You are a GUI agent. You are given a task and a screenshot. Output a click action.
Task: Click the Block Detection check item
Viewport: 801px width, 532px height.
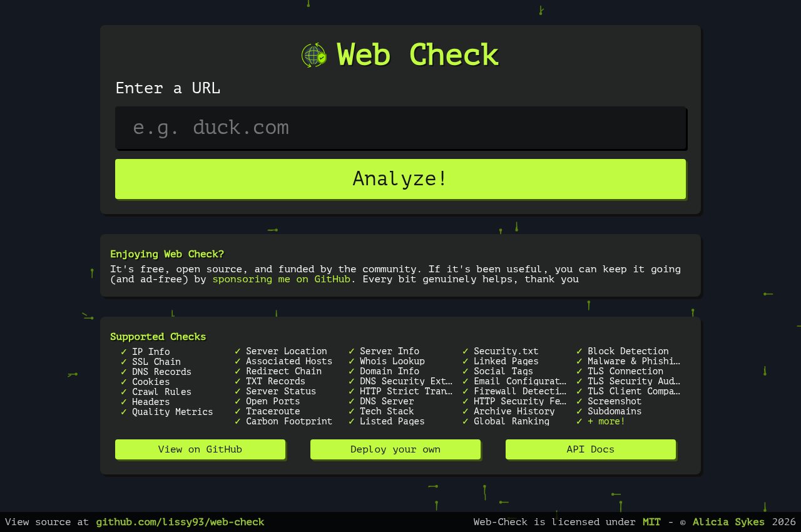click(628, 351)
